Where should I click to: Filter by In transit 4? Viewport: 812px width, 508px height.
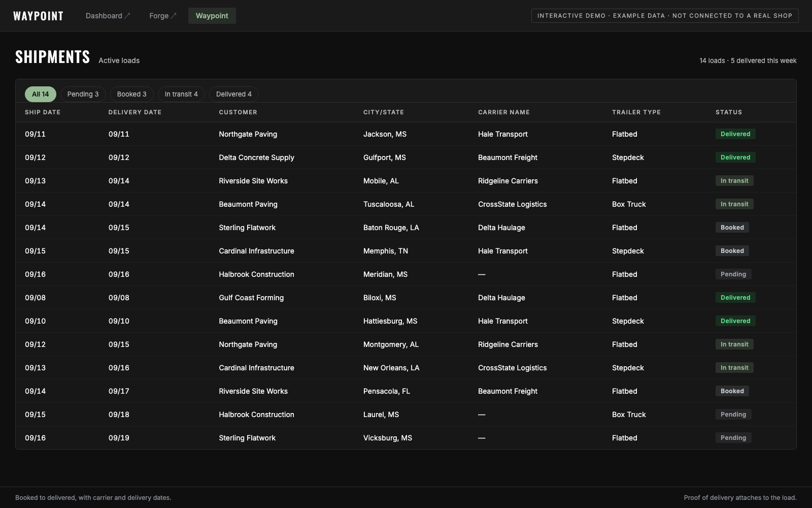(x=181, y=94)
